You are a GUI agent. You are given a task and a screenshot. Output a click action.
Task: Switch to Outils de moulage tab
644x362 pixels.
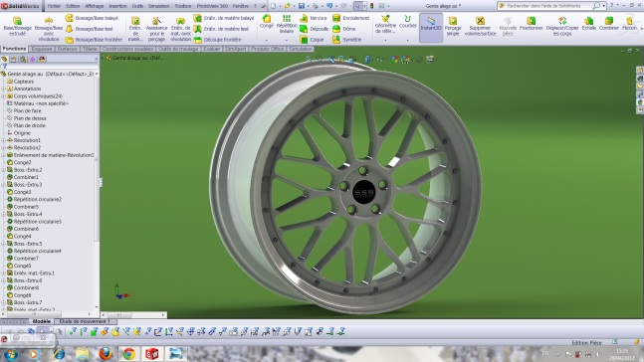tap(178, 49)
